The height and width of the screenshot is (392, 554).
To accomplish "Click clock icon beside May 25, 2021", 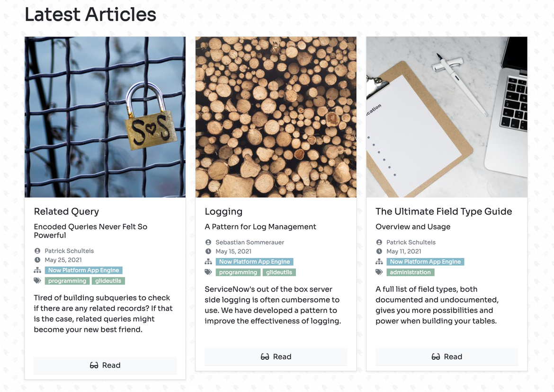I will click(37, 260).
